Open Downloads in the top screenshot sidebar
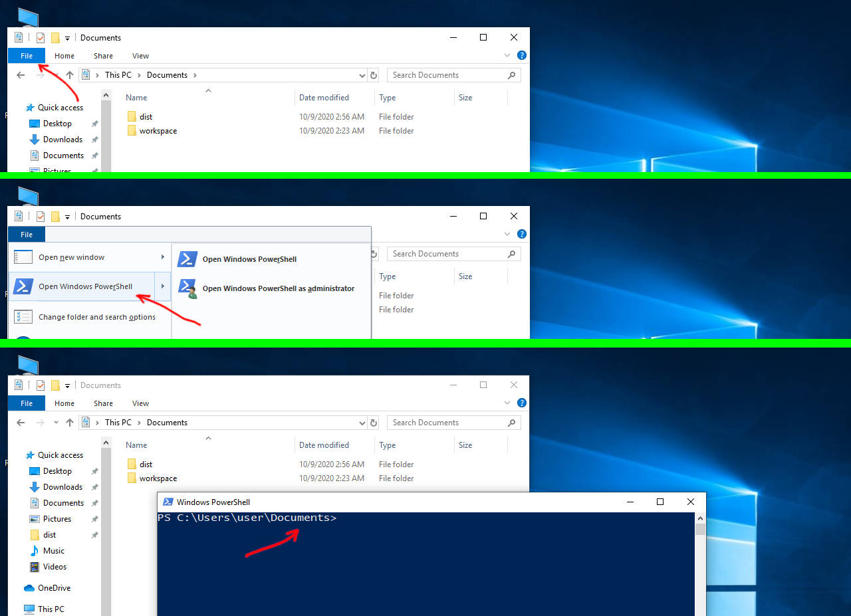 click(63, 140)
